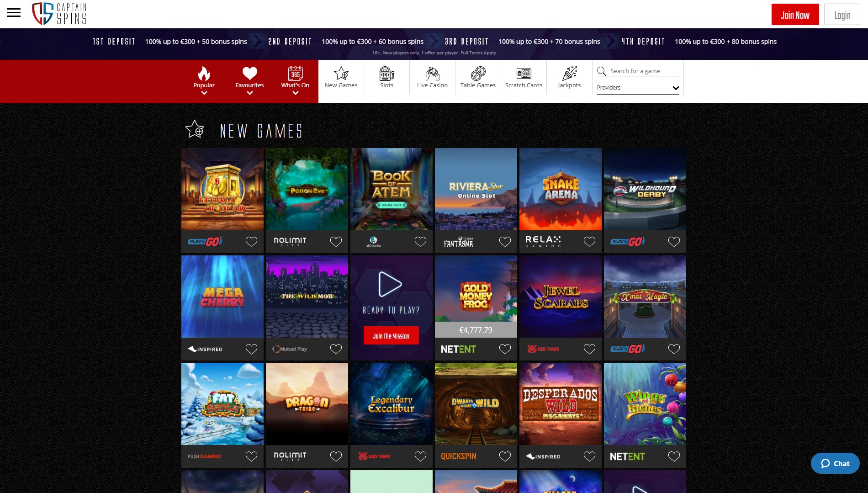Toggle favourite heart on Riviera Star
The width and height of the screenshot is (868, 493).
point(505,242)
